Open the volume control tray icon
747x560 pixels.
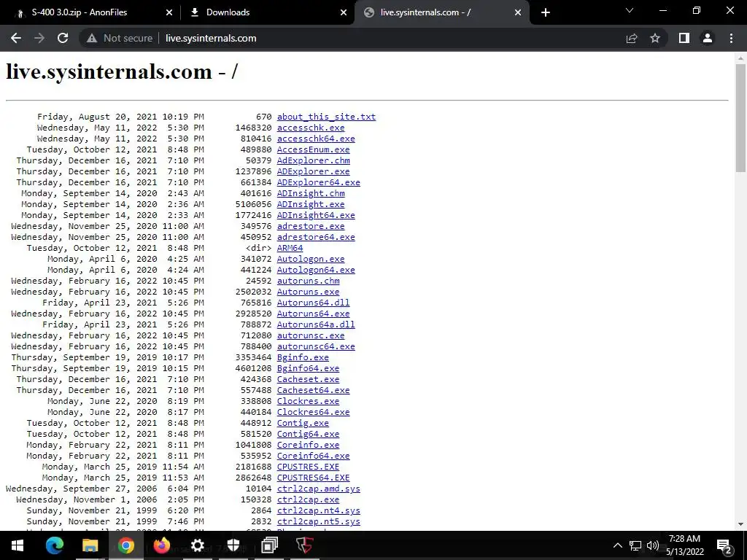pyautogui.click(x=653, y=545)
